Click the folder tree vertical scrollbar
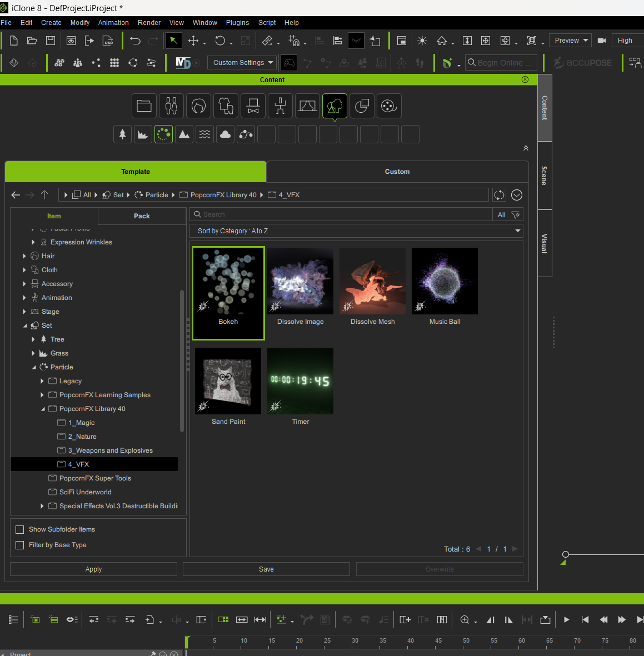This screenshot has height=656, width=644. click(182, 360)
